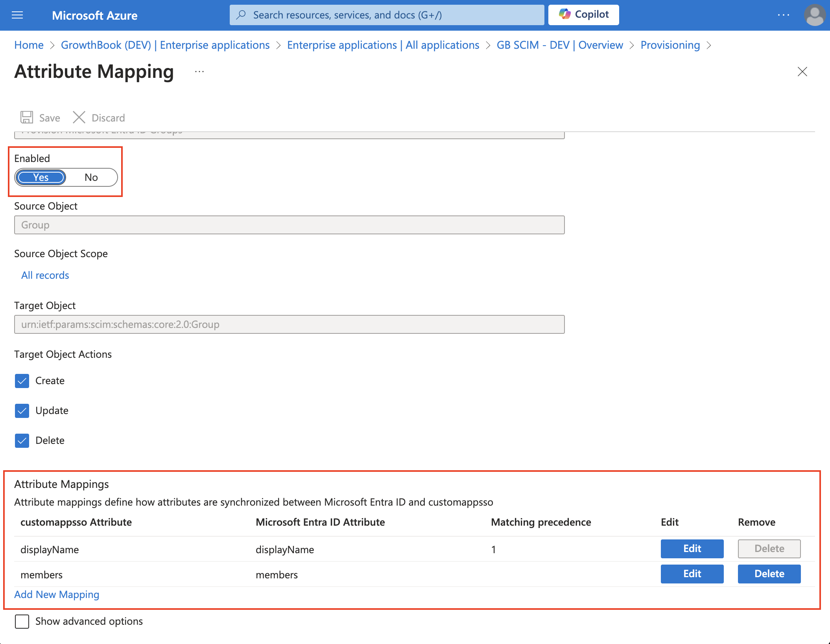Click the disabled Delete button for displayName

tap(769, 549)
